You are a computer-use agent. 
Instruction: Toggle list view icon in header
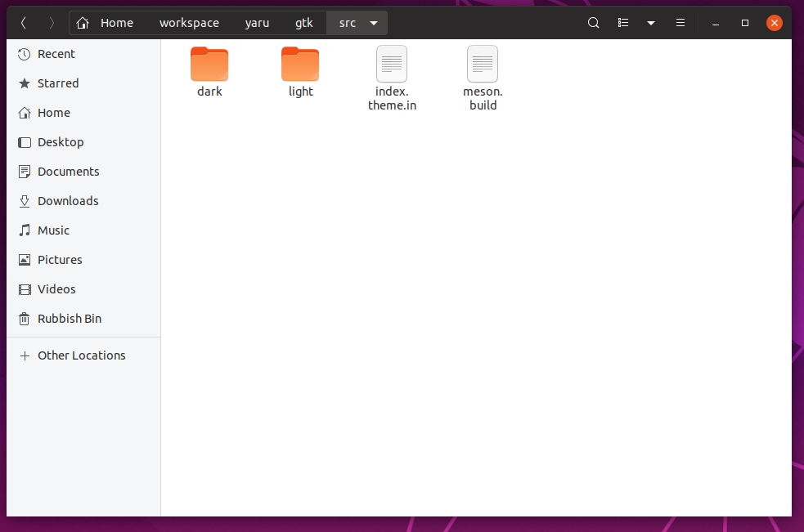point(623,23)
